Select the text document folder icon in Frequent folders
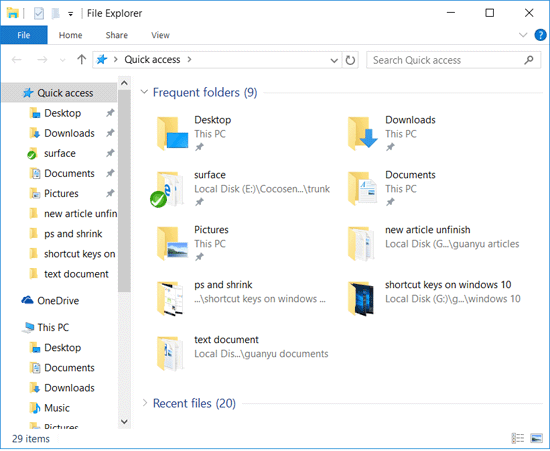Viewport: 550px width, 451px height. (170, 354)
